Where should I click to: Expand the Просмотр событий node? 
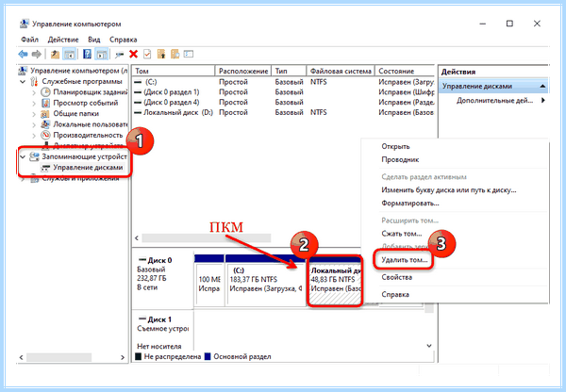pos(34,104)
